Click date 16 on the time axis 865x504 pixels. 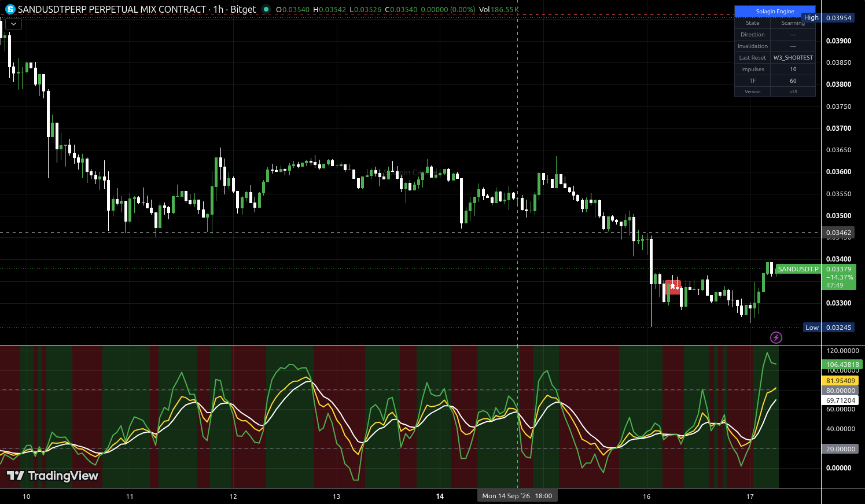[647, 496]
